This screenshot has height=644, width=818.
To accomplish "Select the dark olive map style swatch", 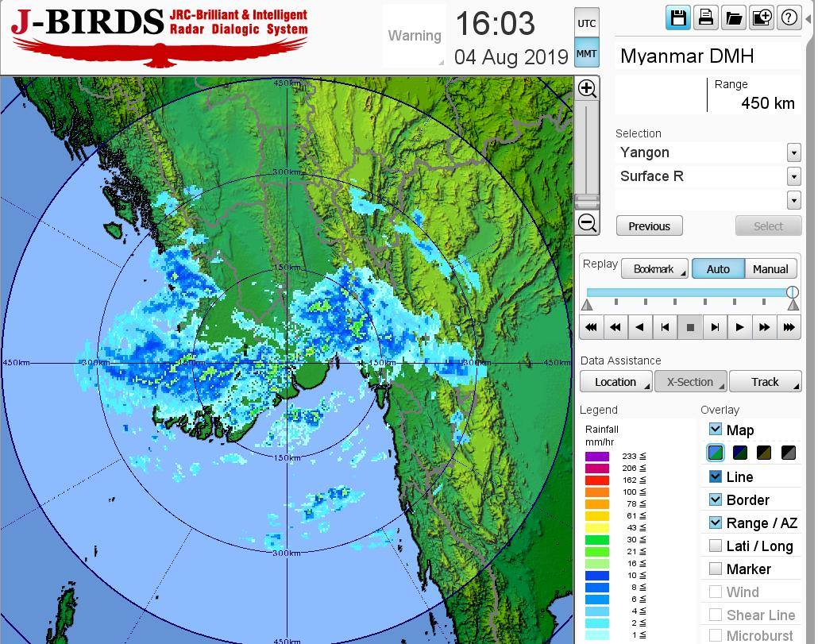I will (764, 452).
